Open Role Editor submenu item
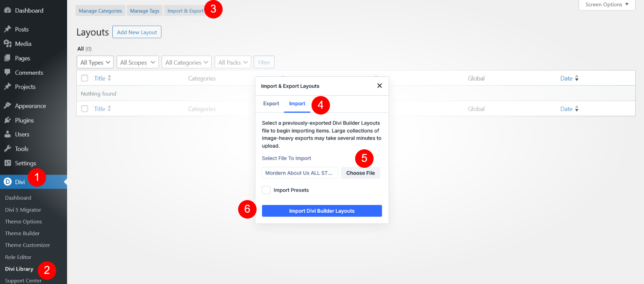This screenshot has height=284, width=644. (x=18, y=257)
